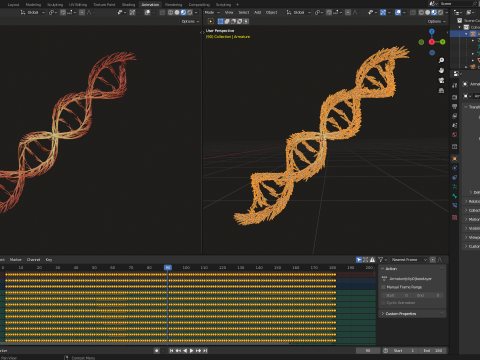Open the Render properties tab icon
This screenshot has width=480, height=360.
(x=454, y=97)
